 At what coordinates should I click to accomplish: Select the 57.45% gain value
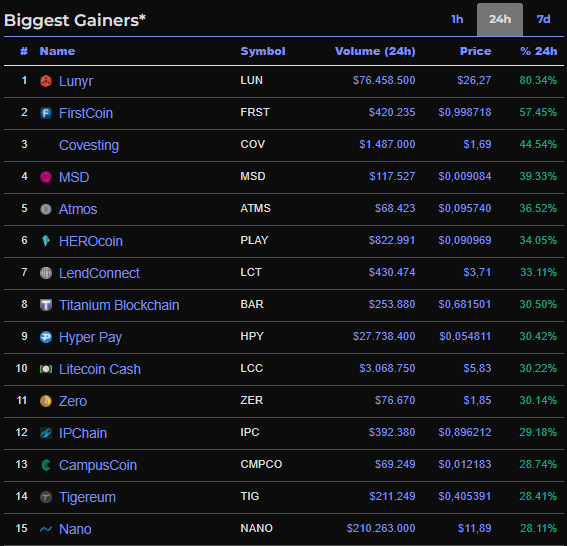coord(538,112)
